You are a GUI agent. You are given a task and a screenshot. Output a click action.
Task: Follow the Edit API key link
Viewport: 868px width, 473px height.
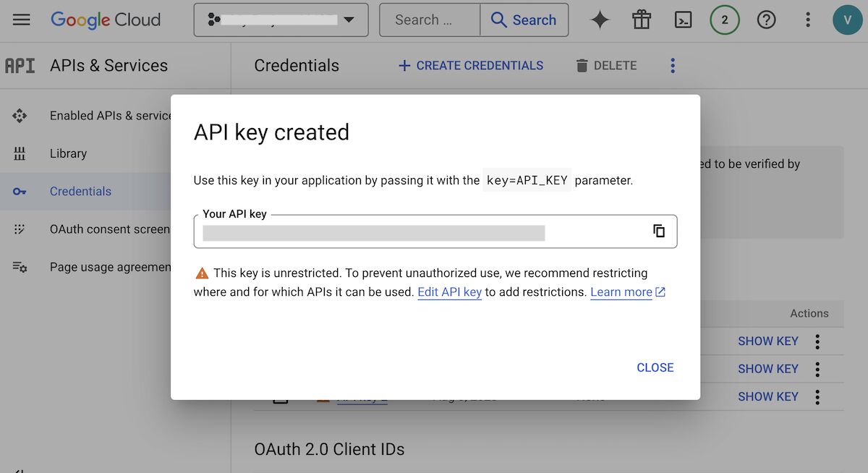[x=449, y=292]
